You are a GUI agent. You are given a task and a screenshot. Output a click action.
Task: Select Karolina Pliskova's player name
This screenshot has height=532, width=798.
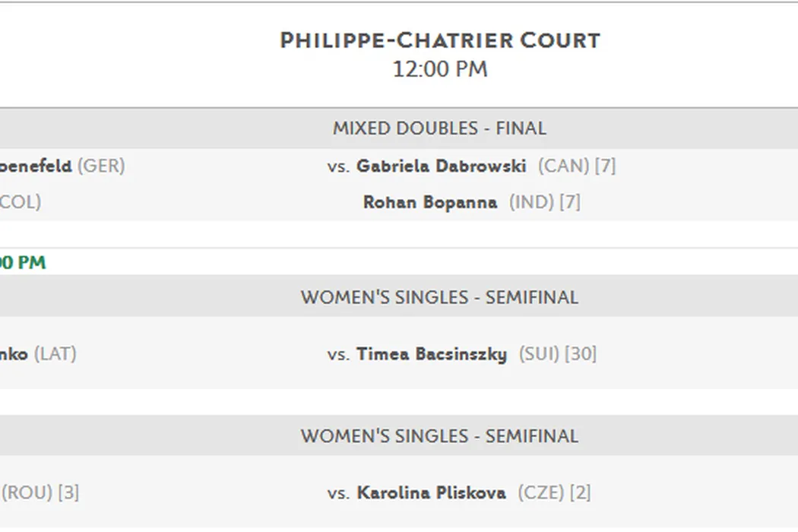point(431,493)
